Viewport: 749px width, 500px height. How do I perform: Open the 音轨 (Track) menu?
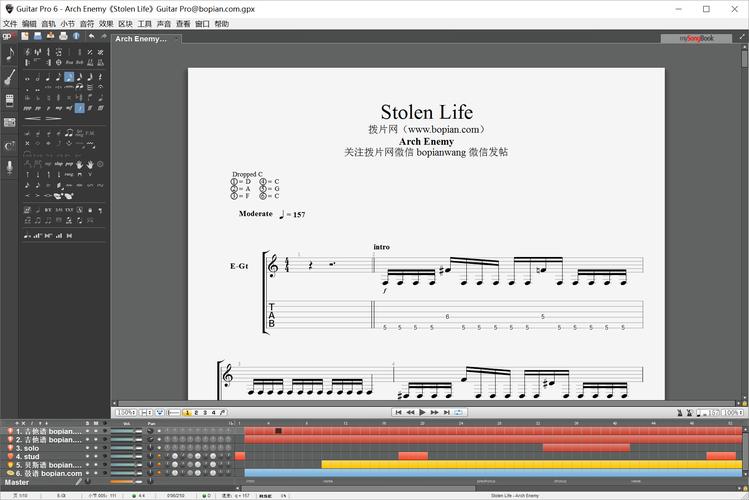[x=48, y=24]
